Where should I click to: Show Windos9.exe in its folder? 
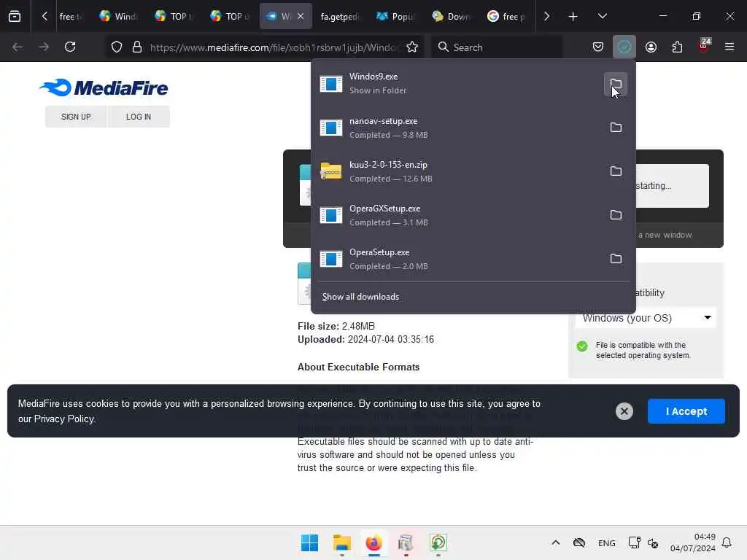(x=616, y=85)
